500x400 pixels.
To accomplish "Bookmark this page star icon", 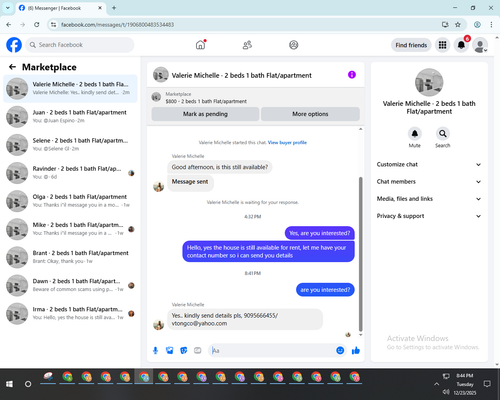I will point(458,25).
